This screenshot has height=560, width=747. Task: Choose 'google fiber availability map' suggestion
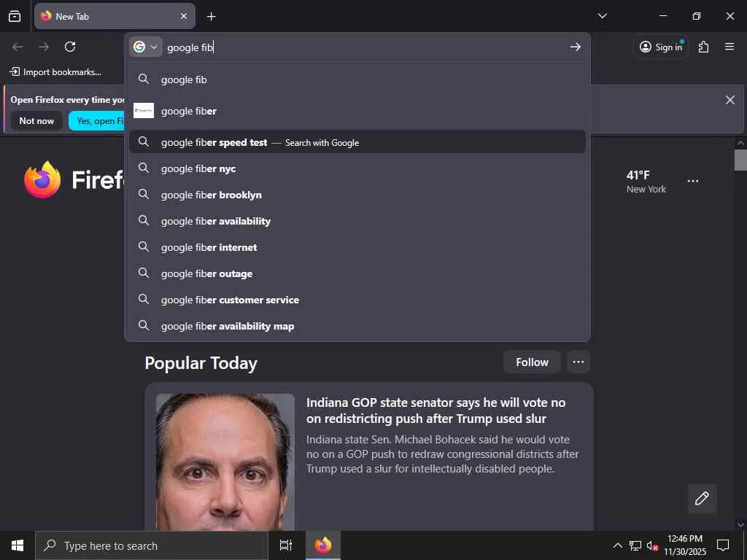coord(357,326)
